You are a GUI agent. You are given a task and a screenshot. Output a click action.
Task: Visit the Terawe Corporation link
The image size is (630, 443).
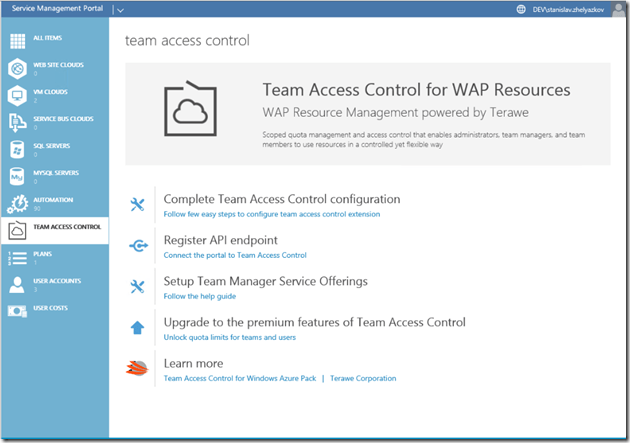363,378
